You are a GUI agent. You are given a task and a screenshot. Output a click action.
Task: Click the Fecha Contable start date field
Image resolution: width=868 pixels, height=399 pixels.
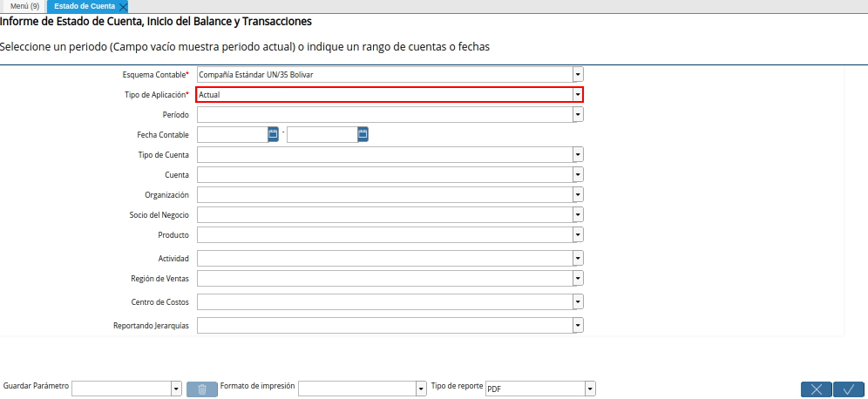point(233,134)
